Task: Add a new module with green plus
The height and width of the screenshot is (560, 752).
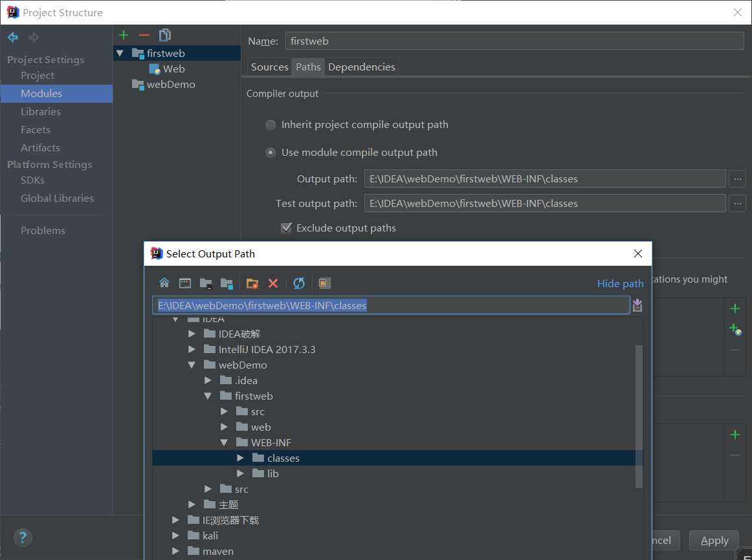Action: click(x=124, y=35)
